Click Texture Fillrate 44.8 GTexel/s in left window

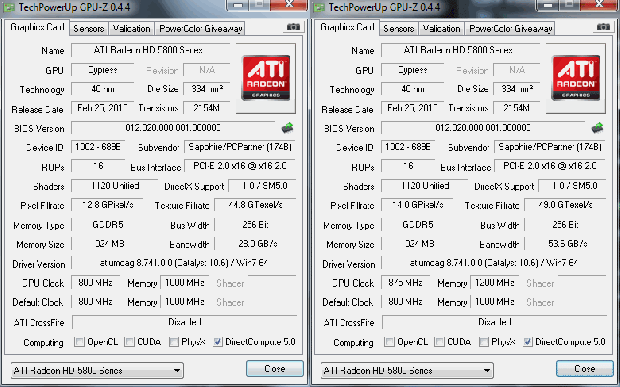[255, 205]
